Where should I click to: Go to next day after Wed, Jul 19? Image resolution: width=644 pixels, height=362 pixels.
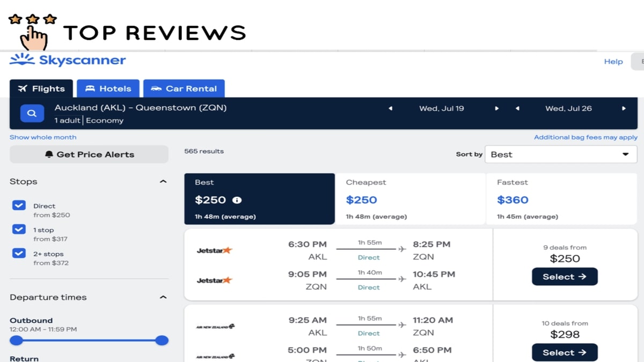point(497,108)
